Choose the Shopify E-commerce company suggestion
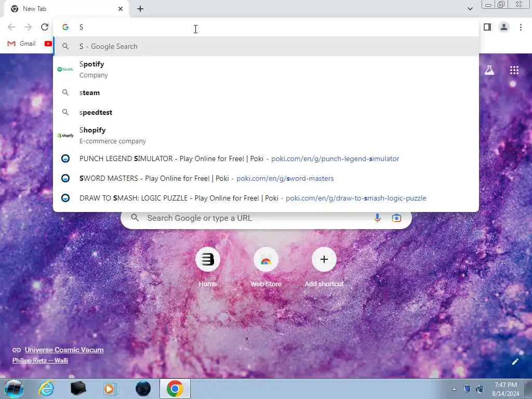The height and width of the screenshot is (399, 532). [266, 136]
